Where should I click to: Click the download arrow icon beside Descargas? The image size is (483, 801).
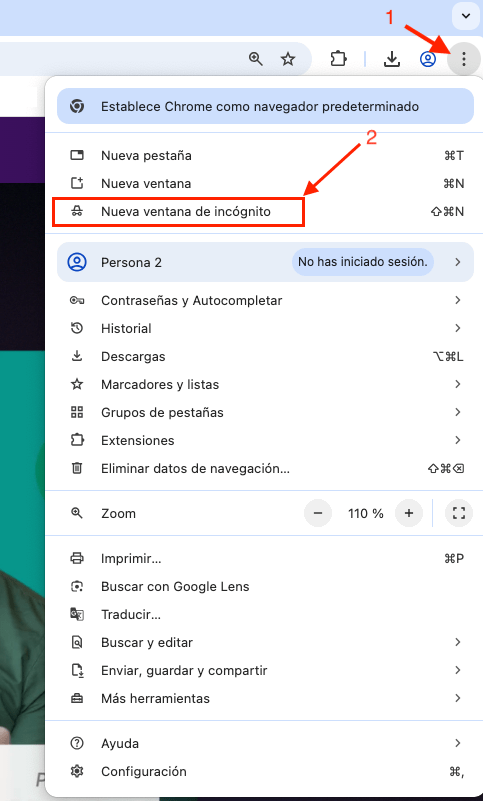[77, 356]
